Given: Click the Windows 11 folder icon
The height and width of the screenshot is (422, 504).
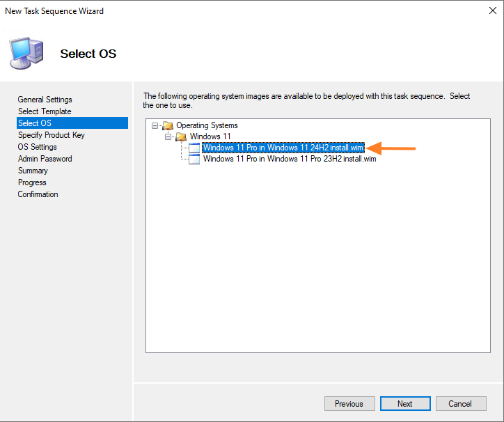Looking at the screenshot, I should (x=181, y=136).
